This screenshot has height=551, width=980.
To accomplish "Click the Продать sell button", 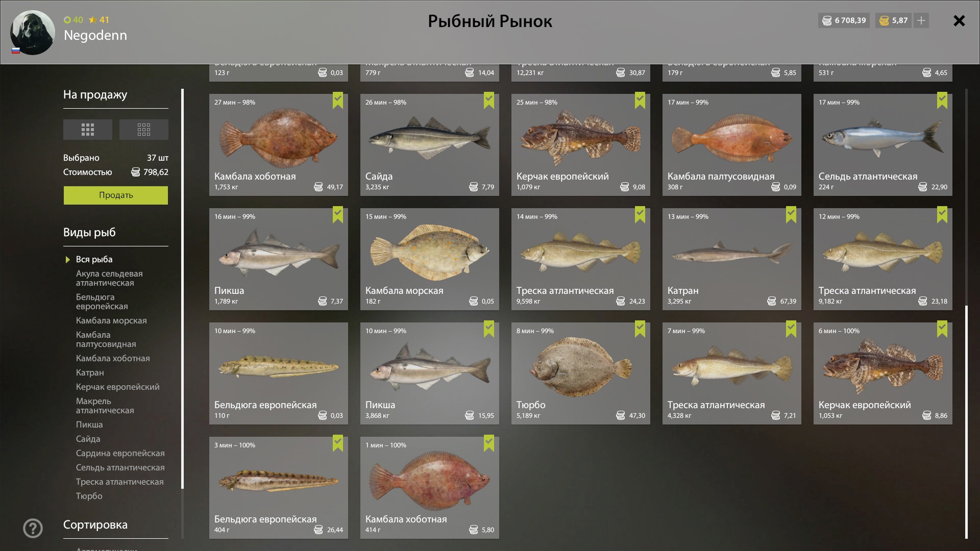I will point(116,195).
